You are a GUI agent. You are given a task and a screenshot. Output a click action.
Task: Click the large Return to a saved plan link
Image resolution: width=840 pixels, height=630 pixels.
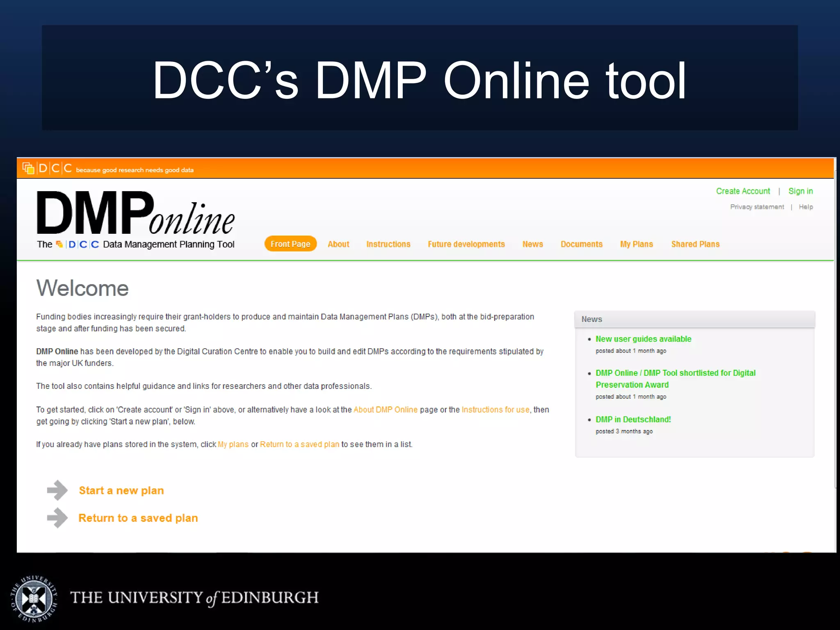click(138, 518)
